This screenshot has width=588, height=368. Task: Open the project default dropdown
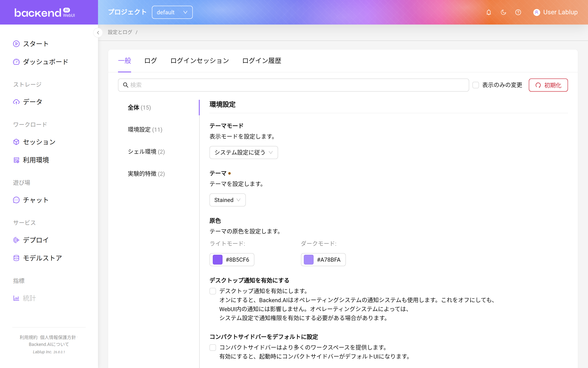pyautogui.click(x=172, y=12)
